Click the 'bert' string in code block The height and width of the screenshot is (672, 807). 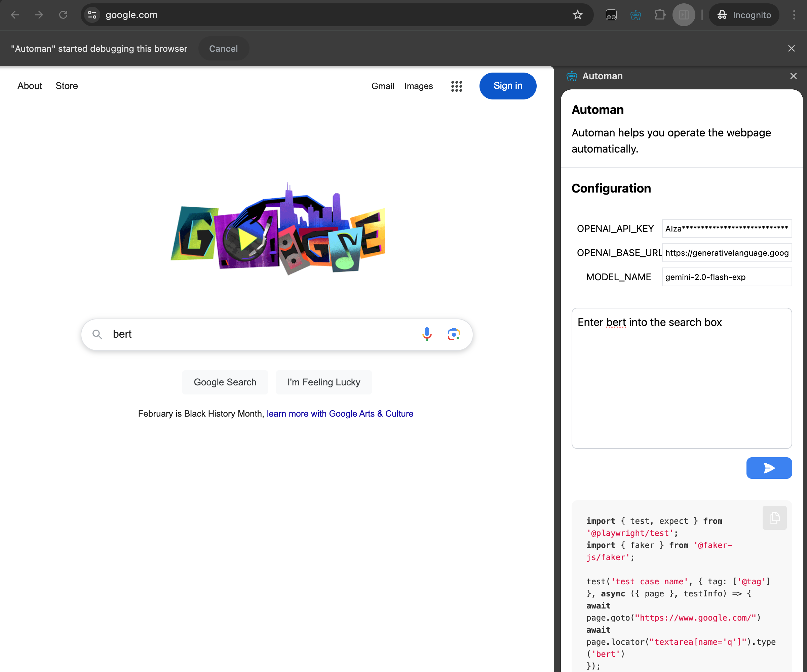606,654
